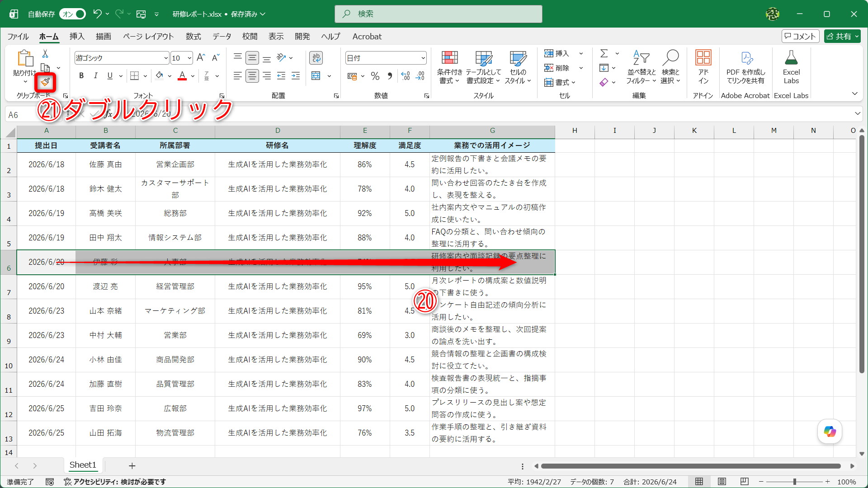
Task: Click decrease indent icon
Action: (x=281, y=76)
